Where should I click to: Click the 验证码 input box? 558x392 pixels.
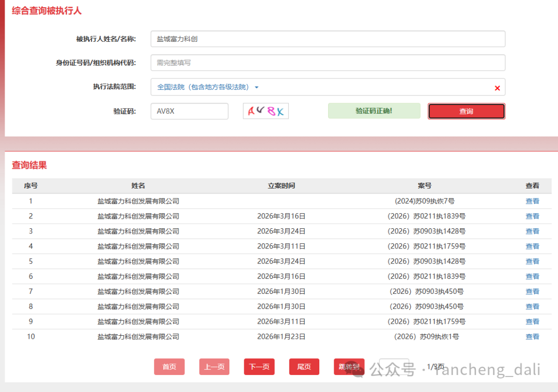[x=189, y=111]
